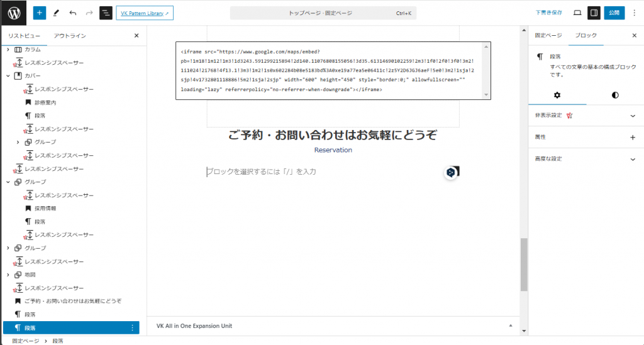
Task: Click the WordPress logo icon
Action: pos(13,13)
